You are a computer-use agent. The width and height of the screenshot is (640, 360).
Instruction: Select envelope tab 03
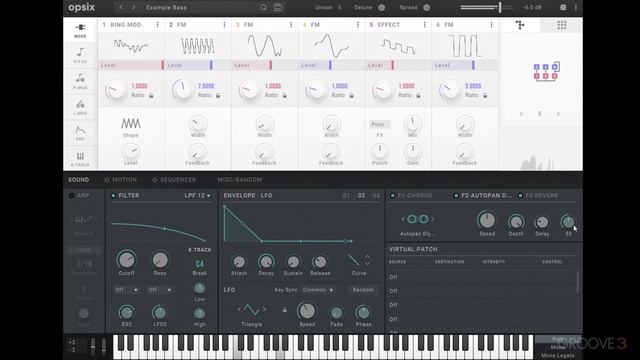(x=376, y=196)
